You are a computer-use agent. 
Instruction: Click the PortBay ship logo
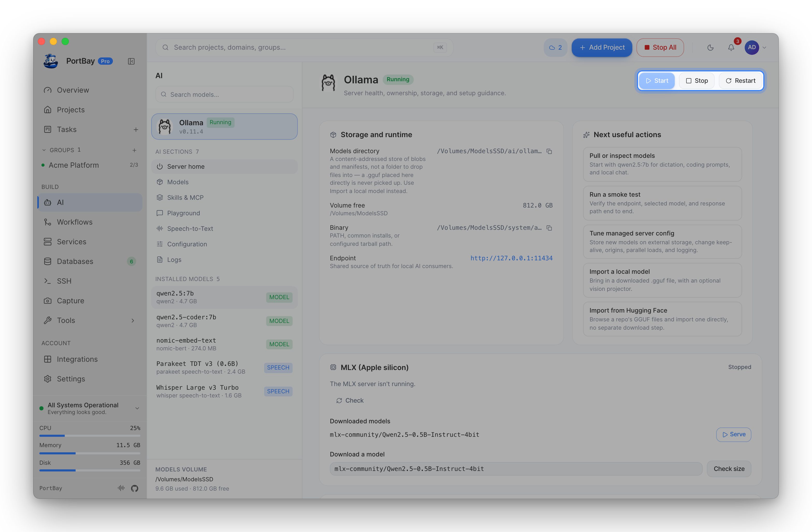pos(51,61)
